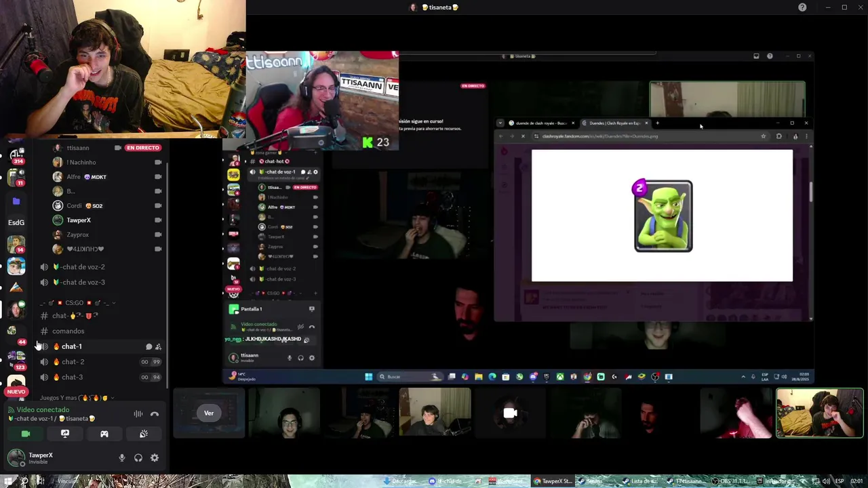The image size is (868, 488).
Task: Select user Cordi SO2 in voice list
Action: (x=85, y=205)
